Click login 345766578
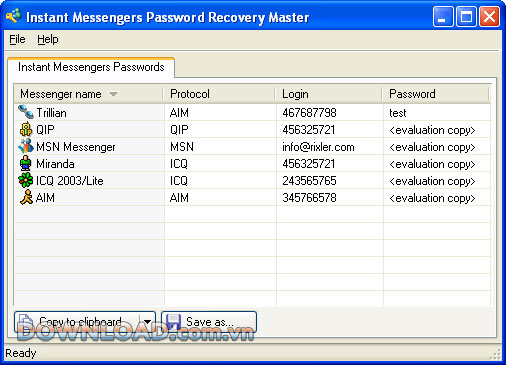 point(309,198)
